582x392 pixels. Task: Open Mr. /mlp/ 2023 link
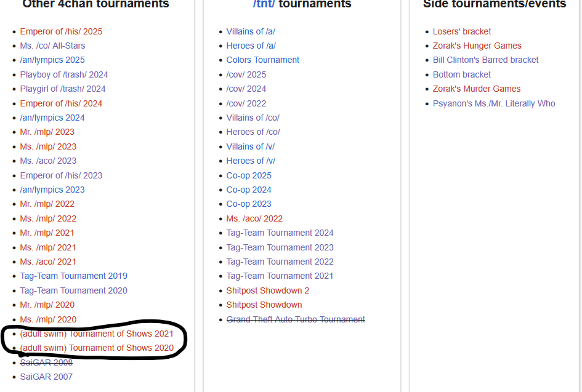[x=47, y=132]
